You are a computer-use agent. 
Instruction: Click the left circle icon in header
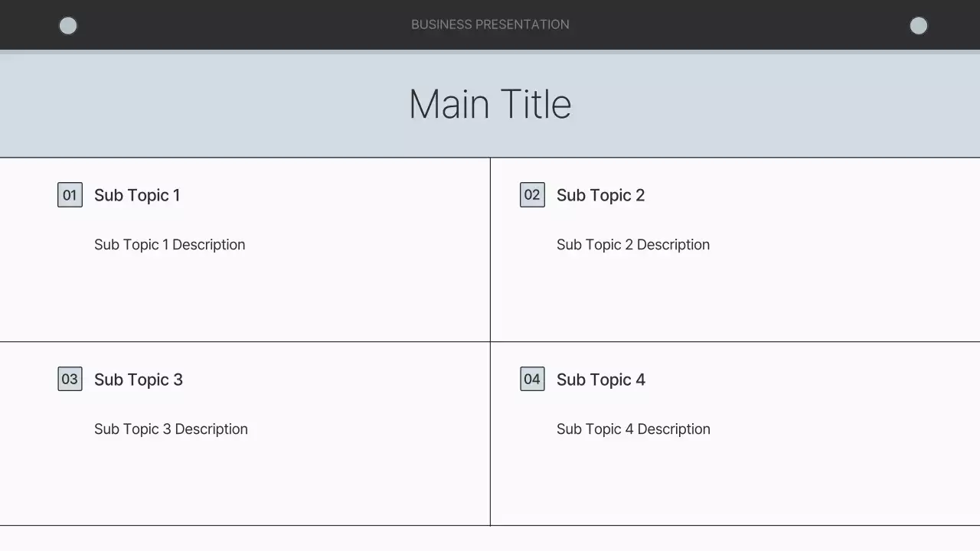click(68, 26)
